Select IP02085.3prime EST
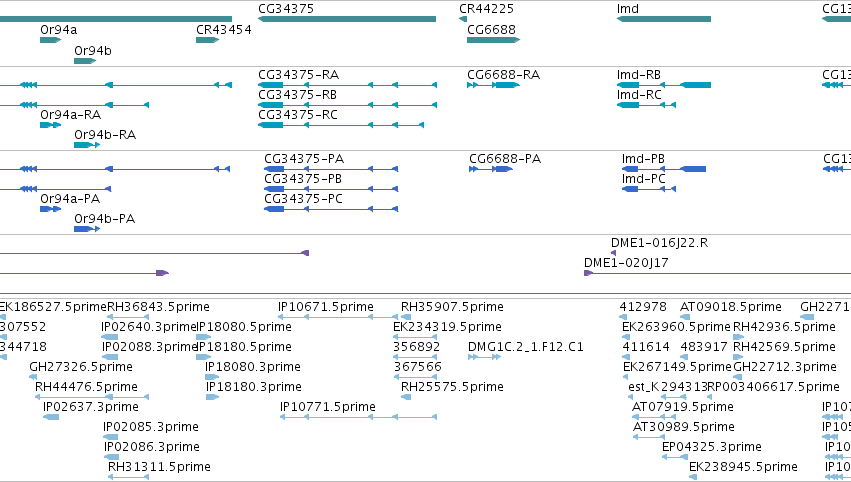 click(x=110, y=437)
